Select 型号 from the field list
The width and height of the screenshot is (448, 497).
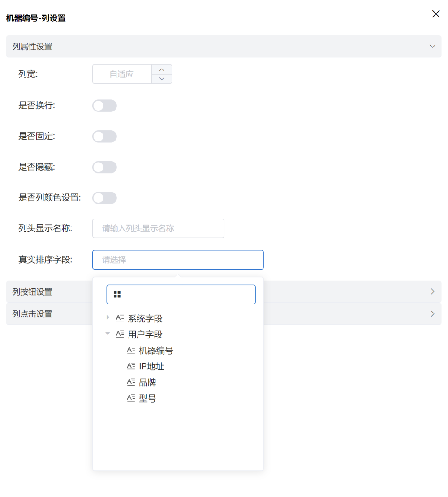coord(147,398)
